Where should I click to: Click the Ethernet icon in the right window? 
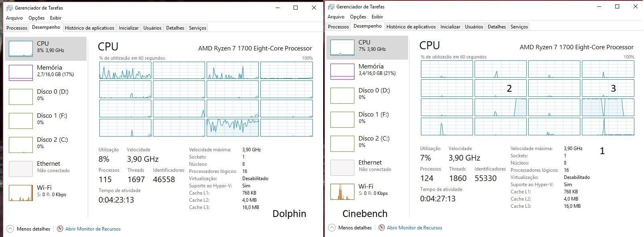click(x=342, y=167)
